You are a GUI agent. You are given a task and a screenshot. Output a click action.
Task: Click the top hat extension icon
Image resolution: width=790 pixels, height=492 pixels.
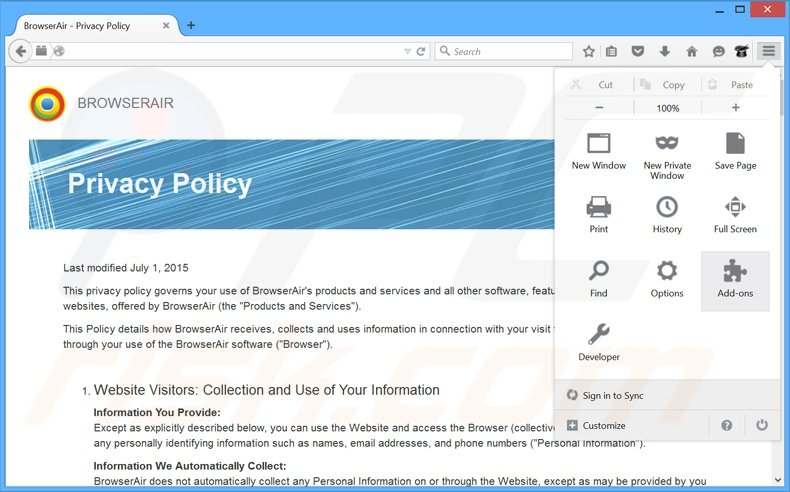(741, 51)
